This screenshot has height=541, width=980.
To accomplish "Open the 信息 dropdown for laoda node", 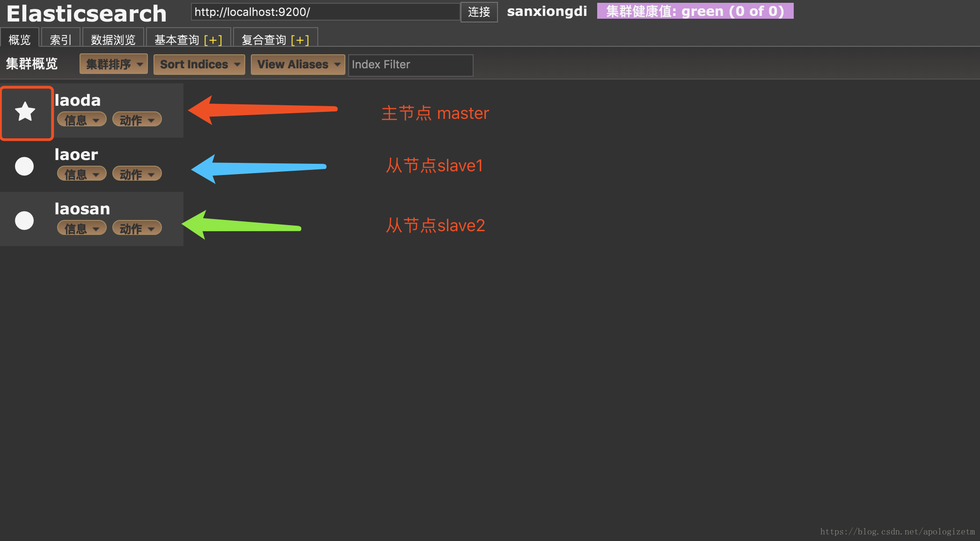I will pyautogui.click(x=82, y=120).
